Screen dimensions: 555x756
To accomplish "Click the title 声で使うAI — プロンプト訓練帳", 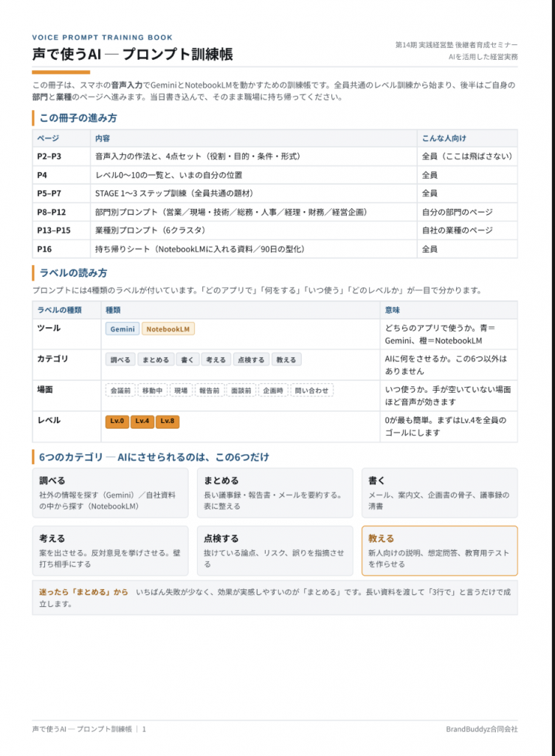I will (133, 53).
